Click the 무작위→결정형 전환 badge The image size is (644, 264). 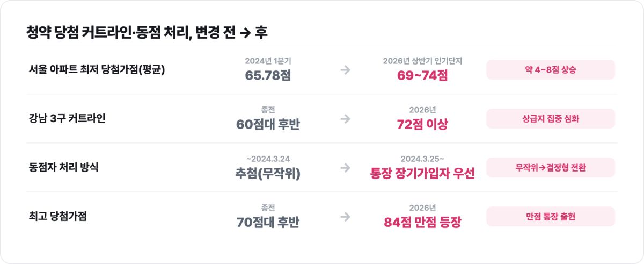click(551, 168)
